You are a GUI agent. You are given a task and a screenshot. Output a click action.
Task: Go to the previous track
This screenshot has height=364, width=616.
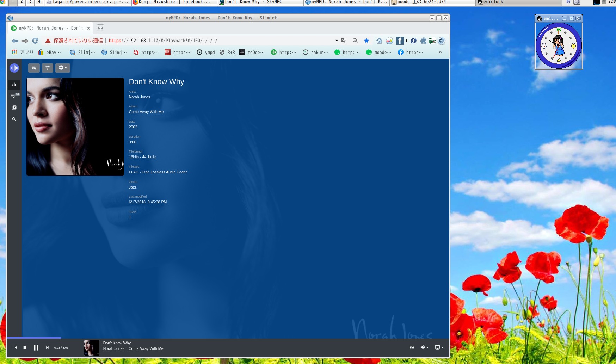(15, 348)
